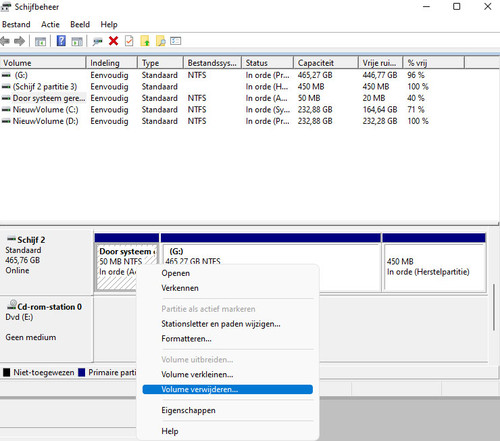Click the vertical scrollbar in disk pane
The width and height of the screenshot is (500, 441).
click(494, 307)
